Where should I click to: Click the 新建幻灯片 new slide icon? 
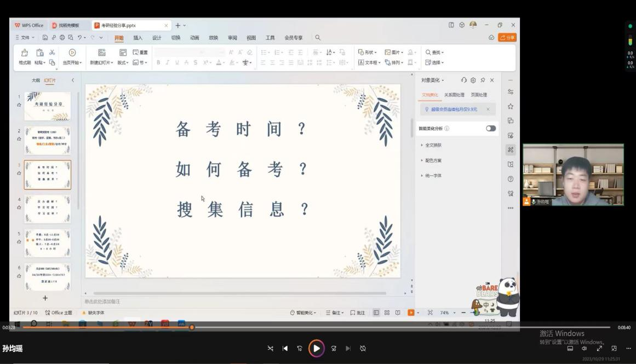[x=101, y=53]
